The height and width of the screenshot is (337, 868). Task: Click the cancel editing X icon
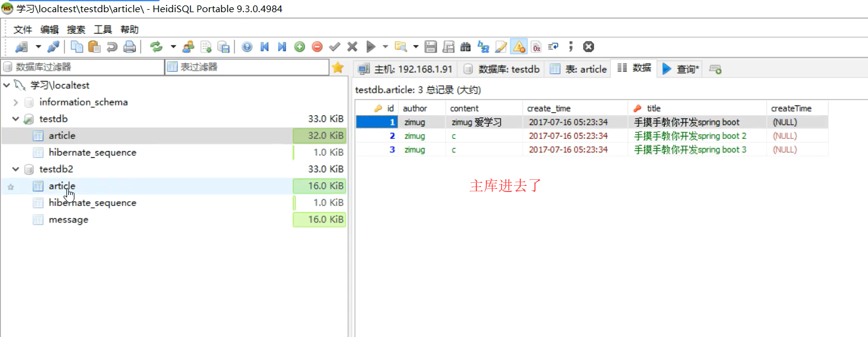(x=352, y=46)
